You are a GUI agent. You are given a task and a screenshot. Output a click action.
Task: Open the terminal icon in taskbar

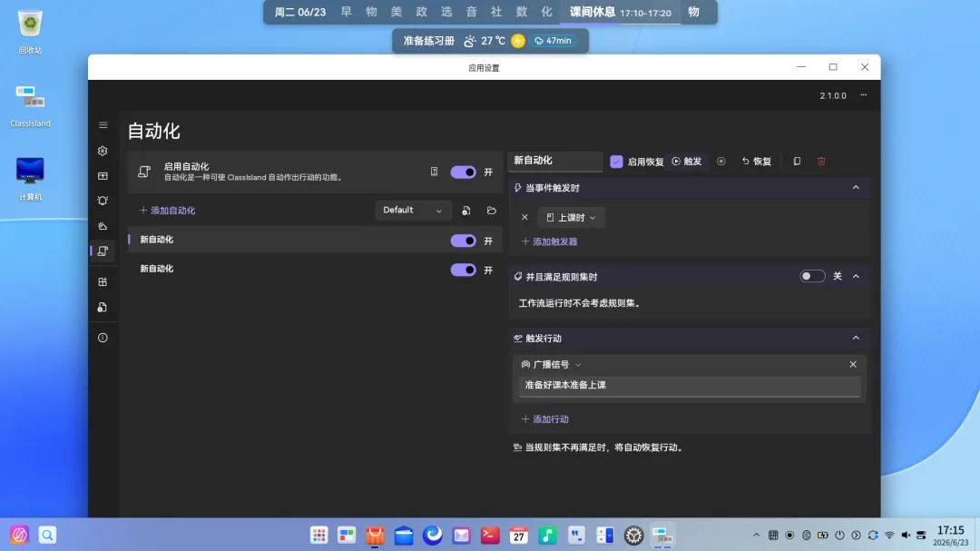490,536
